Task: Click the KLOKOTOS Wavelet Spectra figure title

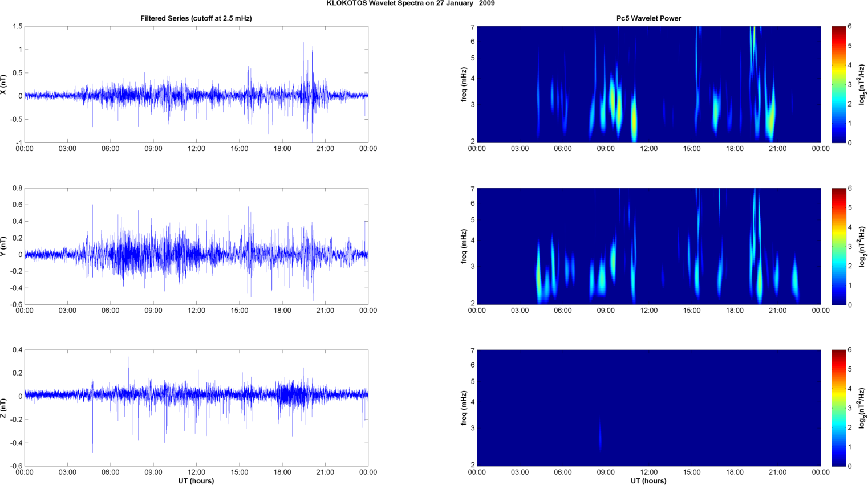Action: pyautogui.click(x=411, y=3)
